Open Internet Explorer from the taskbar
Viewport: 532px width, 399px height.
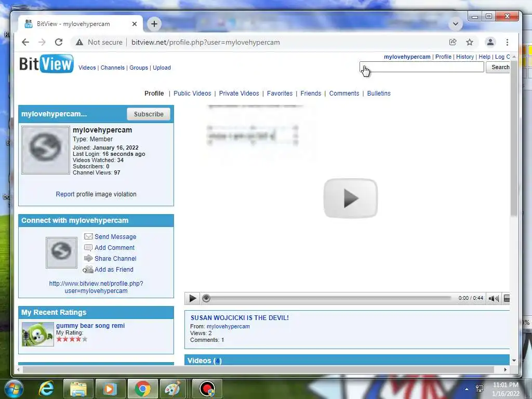(x=46, y=389)
